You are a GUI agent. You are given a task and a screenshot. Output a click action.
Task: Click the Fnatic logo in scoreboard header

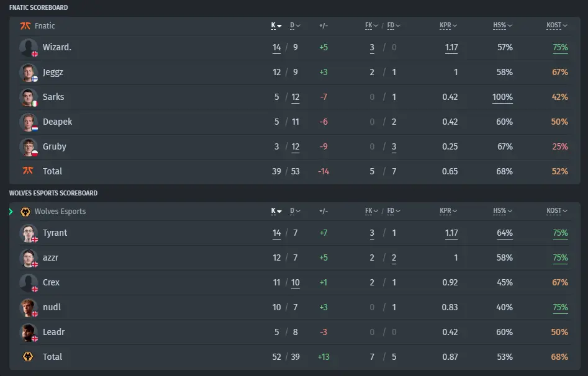(25, 26)
